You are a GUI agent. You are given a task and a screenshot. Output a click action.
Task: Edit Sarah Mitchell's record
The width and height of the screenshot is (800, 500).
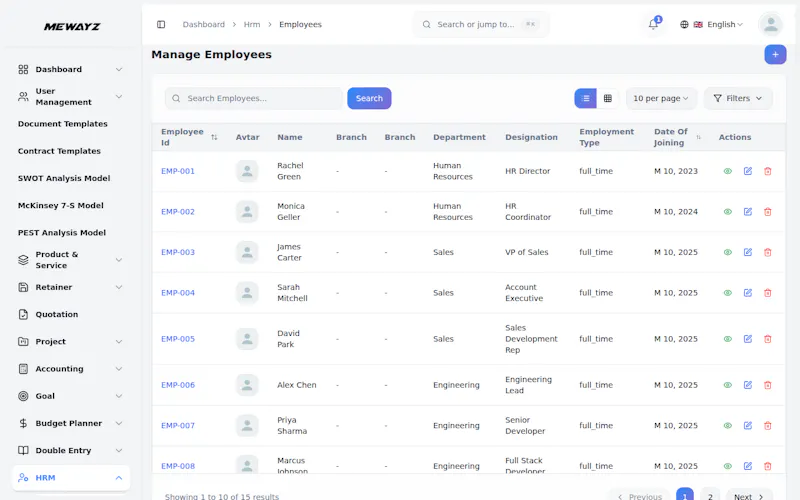747,293
